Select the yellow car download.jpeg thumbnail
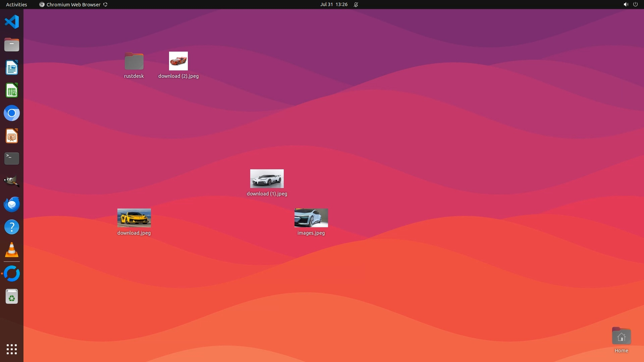Screen dimensions: 644x362 pos(134,218)
